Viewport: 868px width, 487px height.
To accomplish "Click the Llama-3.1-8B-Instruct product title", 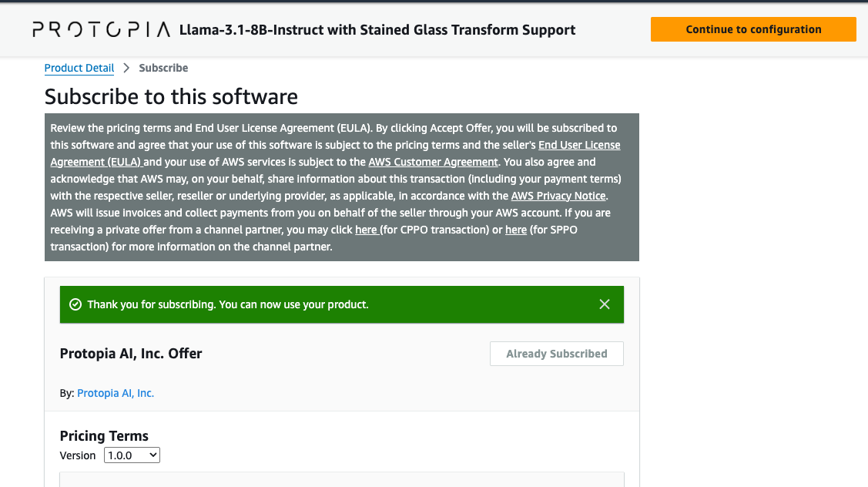I will 377,30.
